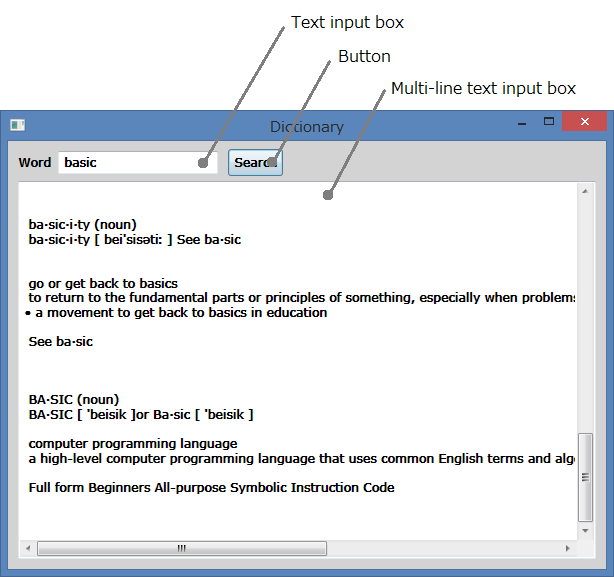Image resolution: width=614 pixels, height=577 pixels.
Task: Click the "Word" label
Action: pos(35,162)
